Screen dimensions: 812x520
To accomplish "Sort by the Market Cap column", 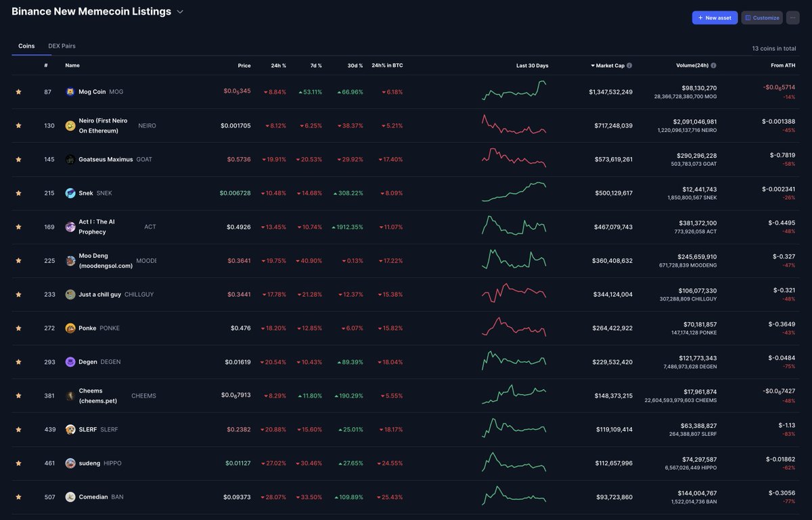I will point(610,66).
